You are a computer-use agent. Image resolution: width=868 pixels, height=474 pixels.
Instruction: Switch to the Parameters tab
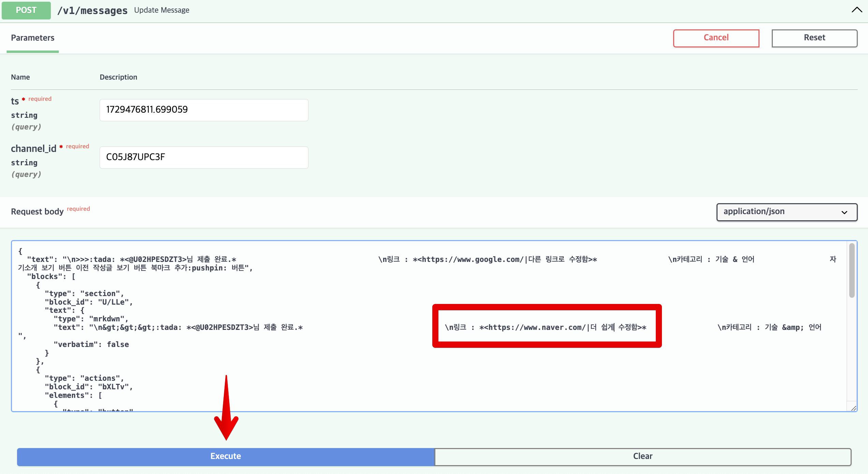tap(32, 38)
